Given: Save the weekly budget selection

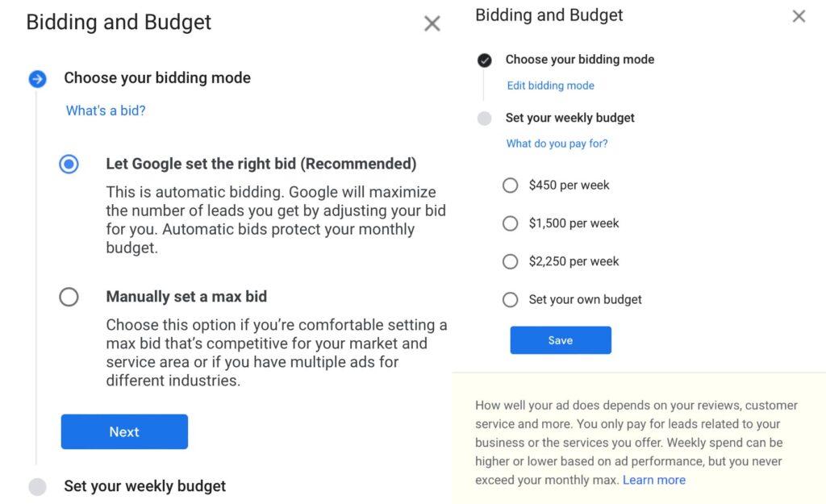Looking at the screenshot, I should pyautogui.click(x=561, y=340).
